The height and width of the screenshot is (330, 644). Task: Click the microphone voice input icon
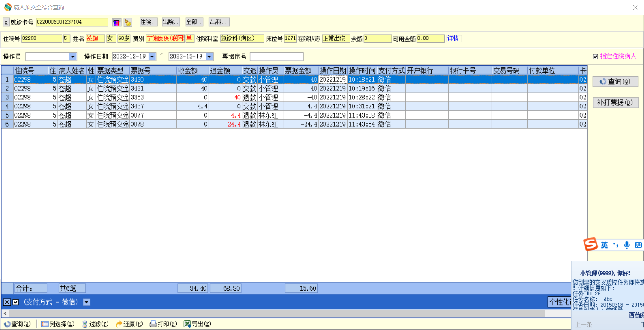627,245
